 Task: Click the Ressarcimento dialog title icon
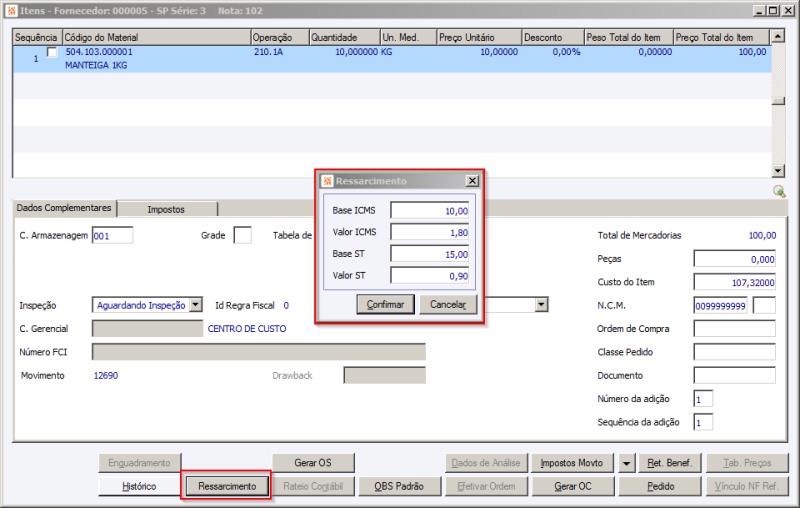tap(328, 181)
